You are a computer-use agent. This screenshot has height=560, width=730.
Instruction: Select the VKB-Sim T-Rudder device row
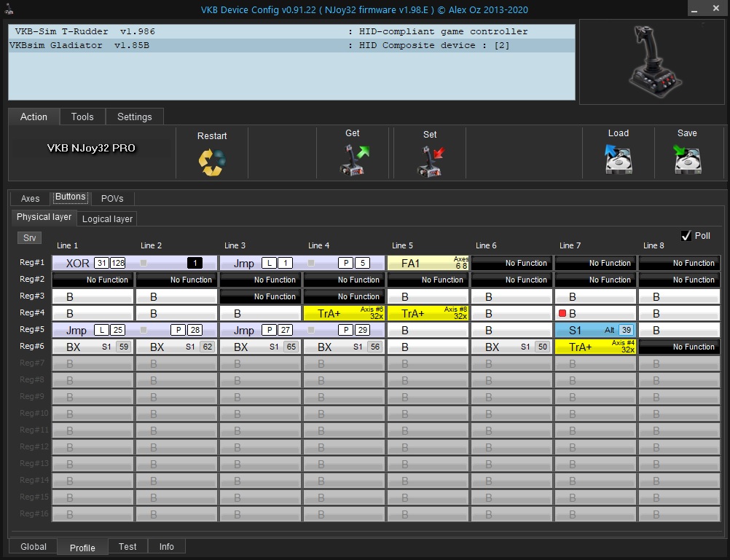pos(292,31)
